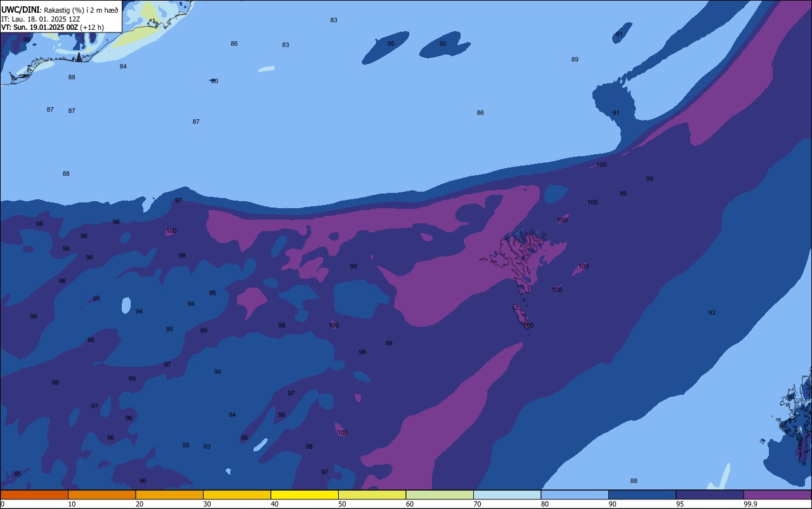The width and height of the screenshot is (812, 509).
Task: Click the UWC/DINI title text
Action: click(x=20, y=10)
